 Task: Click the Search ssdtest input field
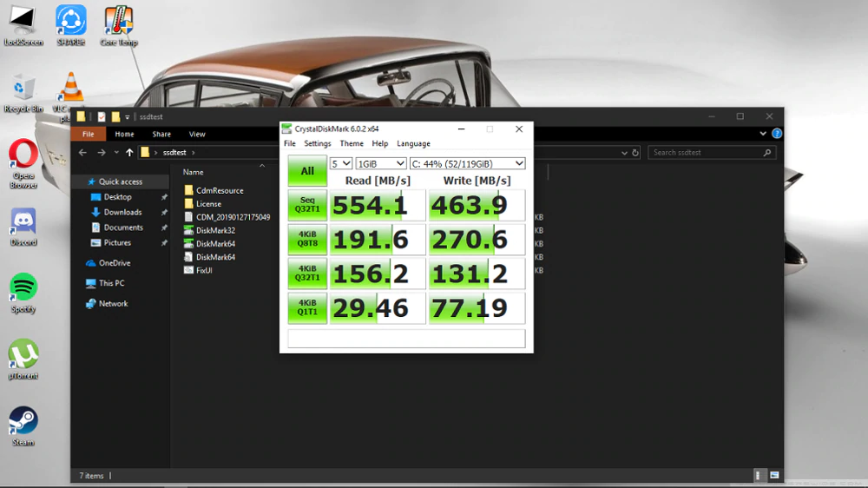[707, 153]
